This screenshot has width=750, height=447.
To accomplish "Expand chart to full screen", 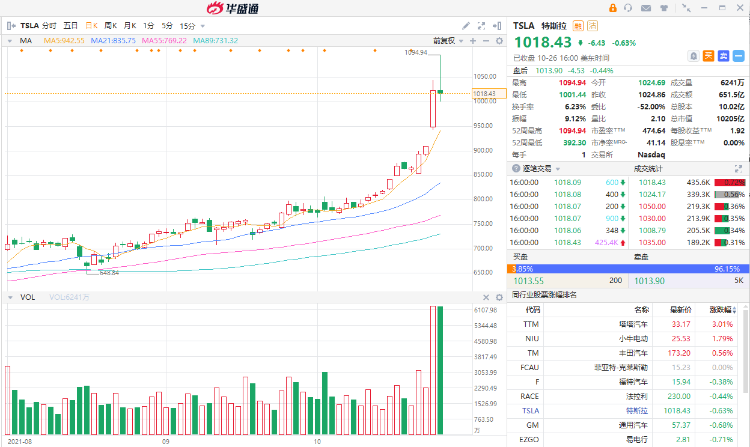I will pyautogui.click(x=482, y=26).
